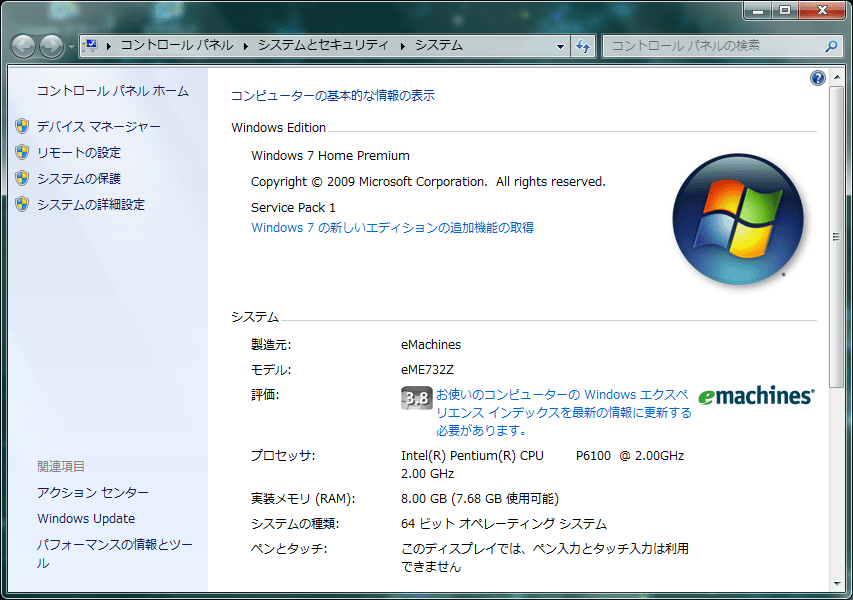Open Windows Update link

(x=86, y=519)
